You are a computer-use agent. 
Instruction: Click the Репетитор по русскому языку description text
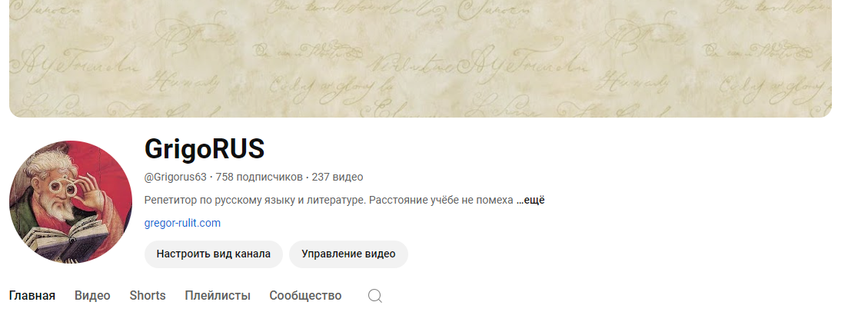tap(254, 201)
